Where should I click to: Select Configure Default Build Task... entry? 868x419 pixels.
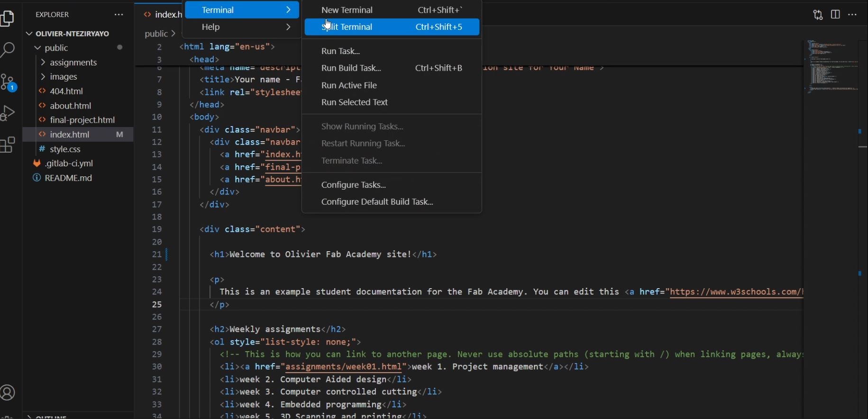click(x=392, y=202)
